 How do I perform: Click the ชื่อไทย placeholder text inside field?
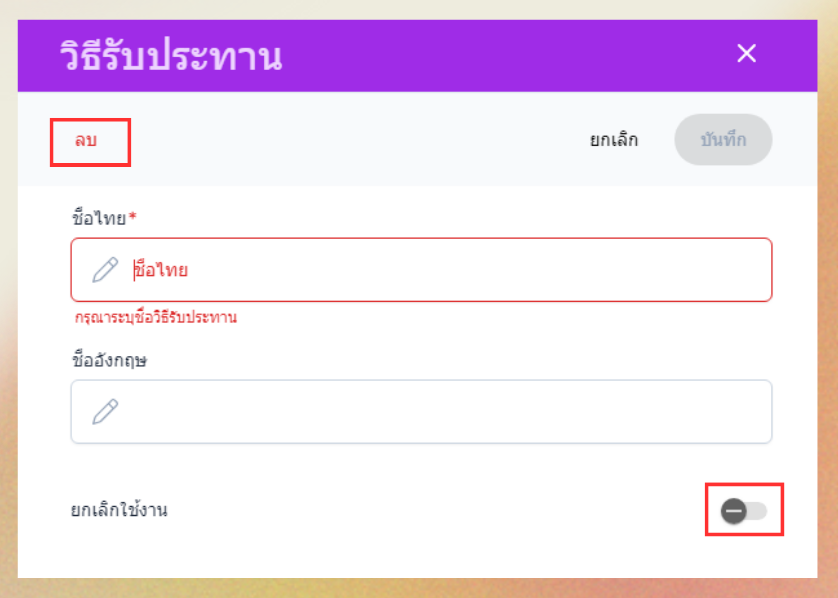162,270
